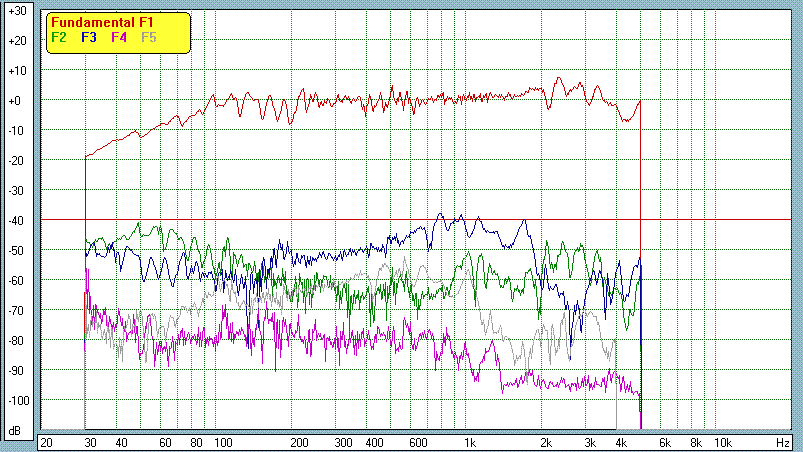
Task: Select the green F2 legend label
Action: (x=59, y=37)
